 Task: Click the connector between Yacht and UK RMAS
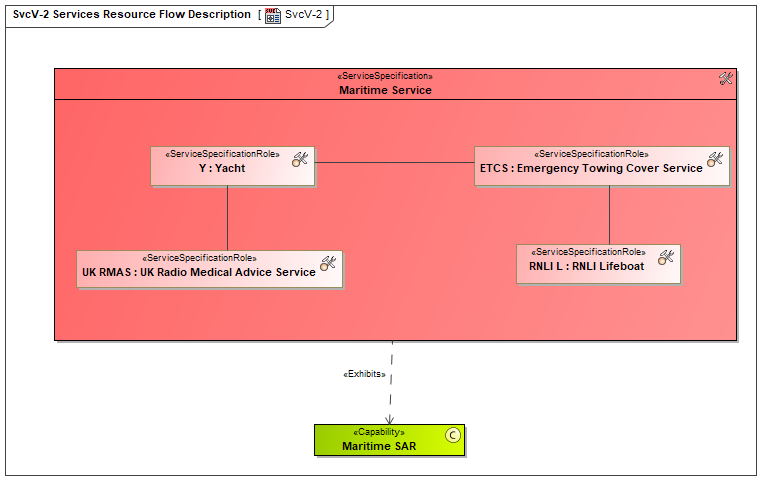pos(228,218)
